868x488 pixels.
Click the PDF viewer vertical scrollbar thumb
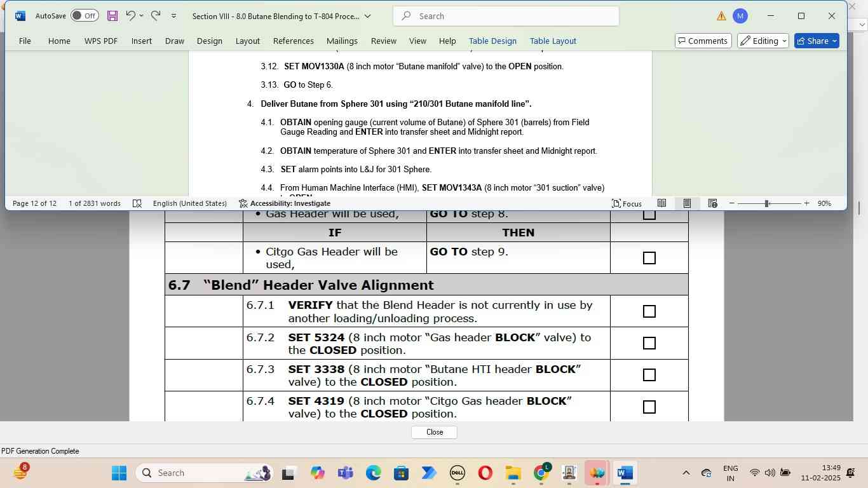(858, 208)
